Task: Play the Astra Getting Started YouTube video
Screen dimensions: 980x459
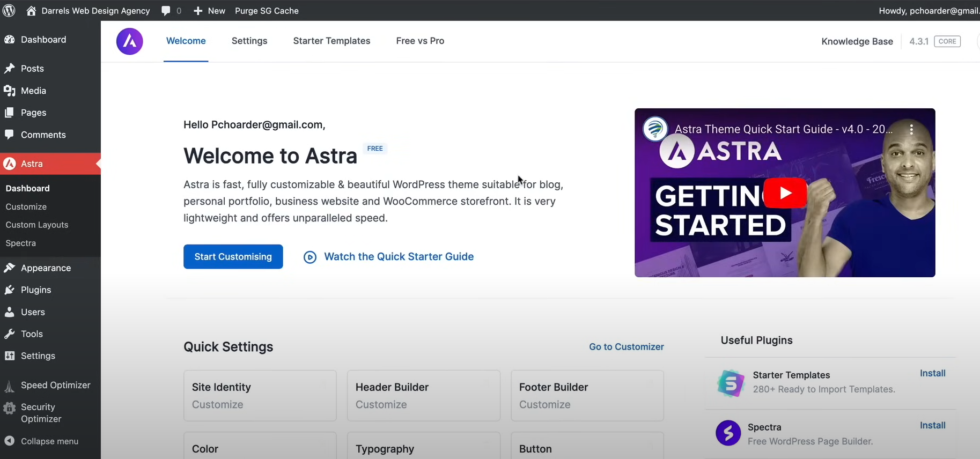Action: pyautogui.click(x=785, y=193)
